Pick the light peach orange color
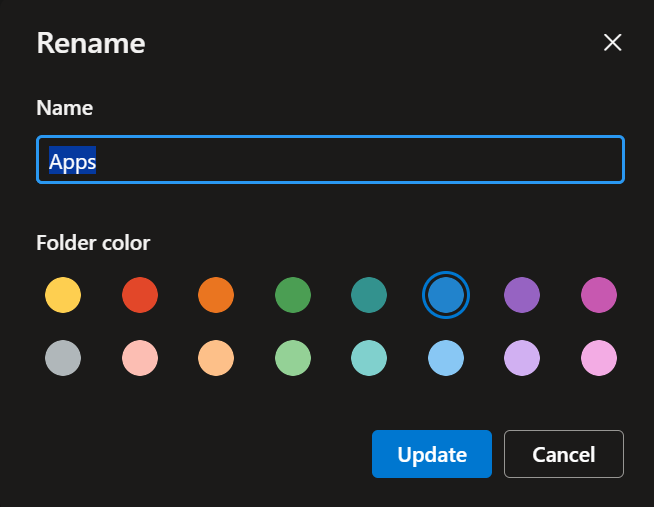 point(216,357)
